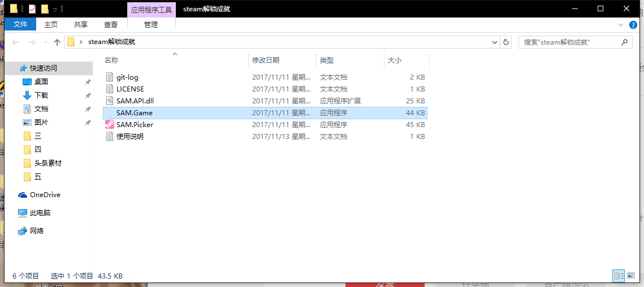Unpin 桌面 from quick access

point(88,82)
